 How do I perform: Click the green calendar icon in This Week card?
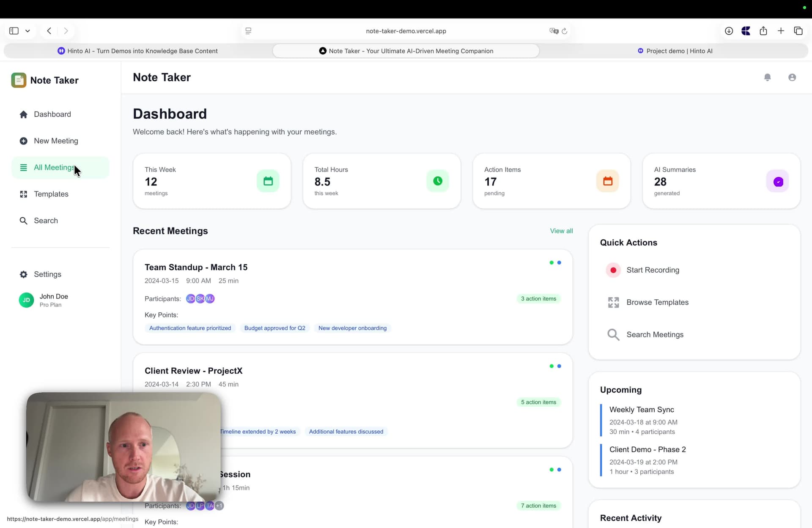click(x=268, y=181)
